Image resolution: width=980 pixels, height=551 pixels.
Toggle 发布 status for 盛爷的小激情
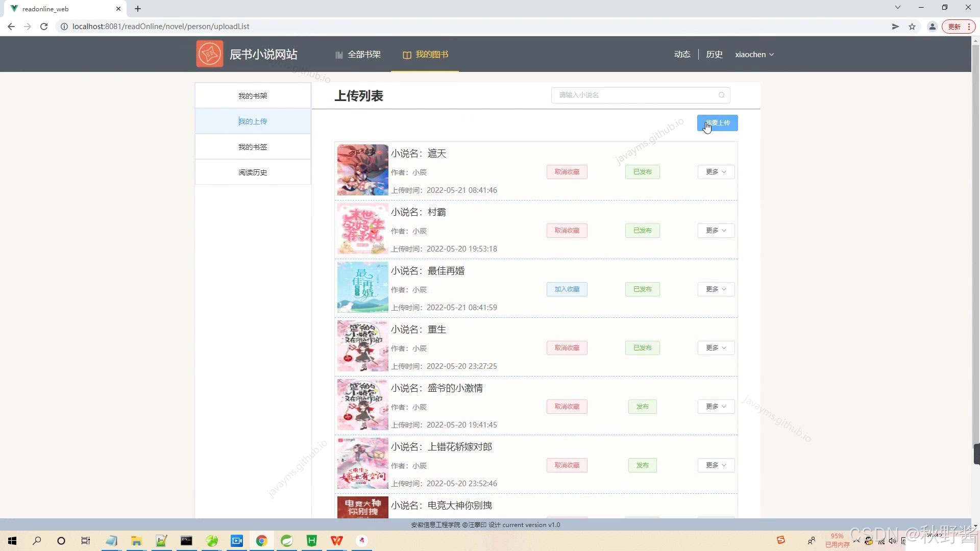click(642, 407)
